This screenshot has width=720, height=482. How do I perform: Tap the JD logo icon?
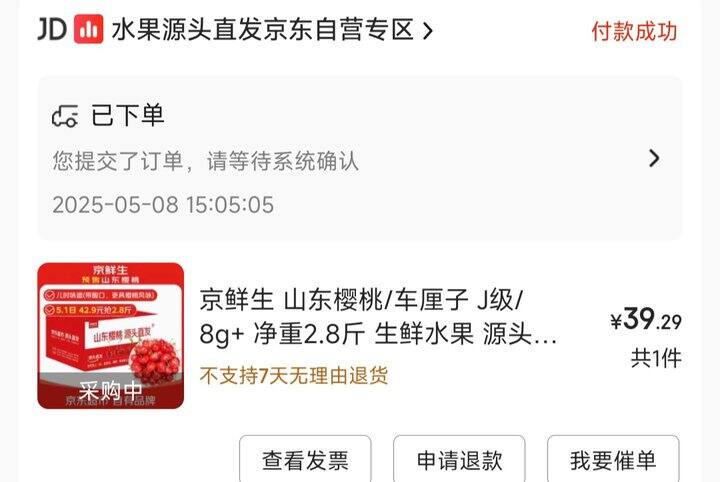pos(52,29)
